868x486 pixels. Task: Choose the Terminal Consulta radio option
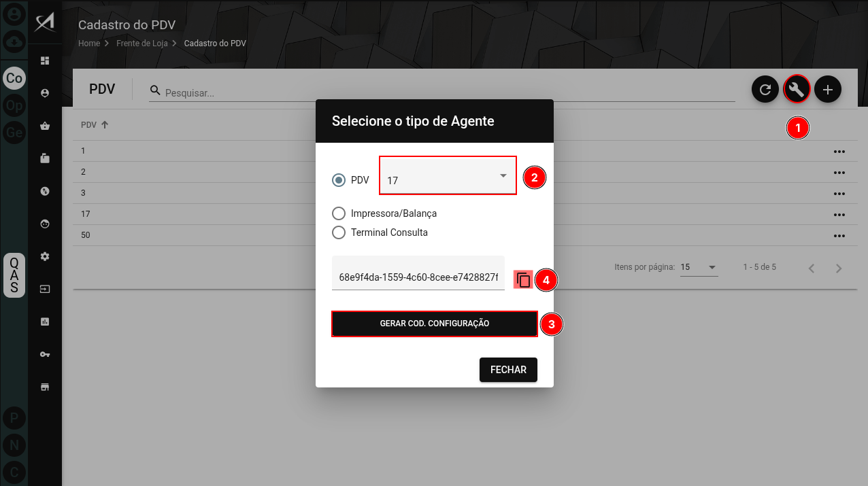pyautogui.click(x=339, y=232)
